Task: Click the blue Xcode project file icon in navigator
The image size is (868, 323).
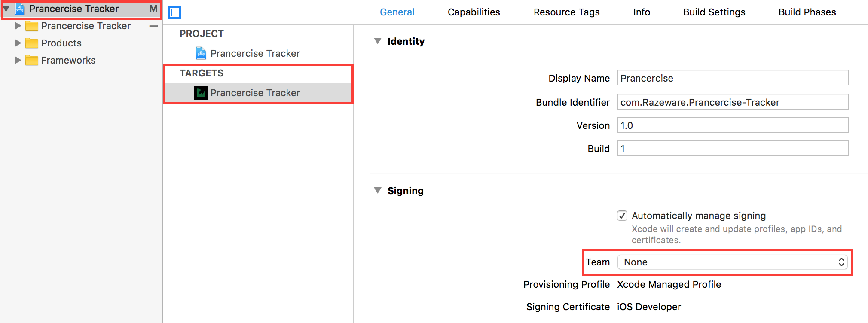Action: coord(20,9)
